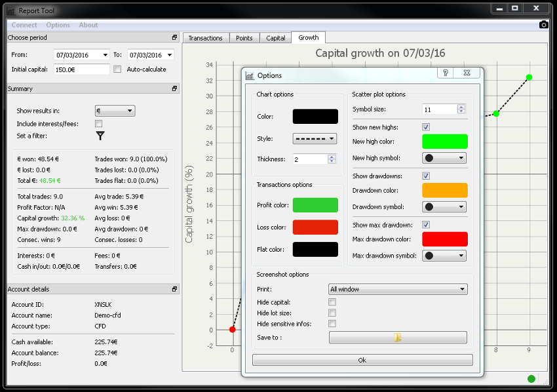This screenshot has width=557, height=392.
Task: Click the camera screenshot icon
Action: [543, 25]
